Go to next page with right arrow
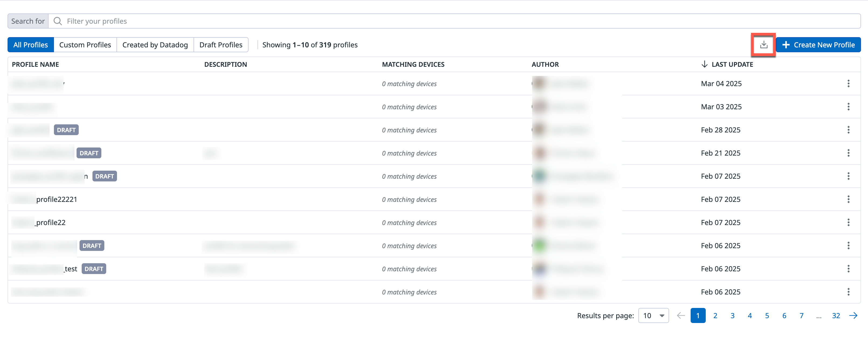The width and height of the screenshot is (868, 344). click(x=853, y=315)
